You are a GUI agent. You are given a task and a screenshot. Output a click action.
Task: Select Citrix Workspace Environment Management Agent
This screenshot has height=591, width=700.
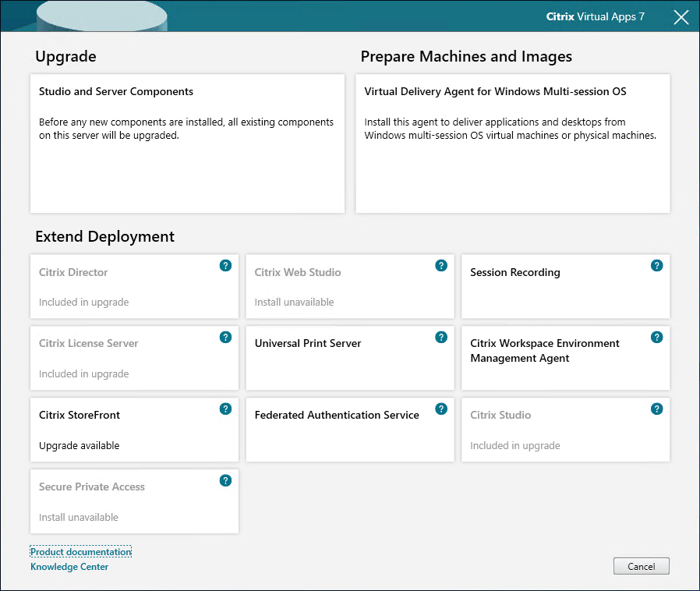tap(566, 358)
